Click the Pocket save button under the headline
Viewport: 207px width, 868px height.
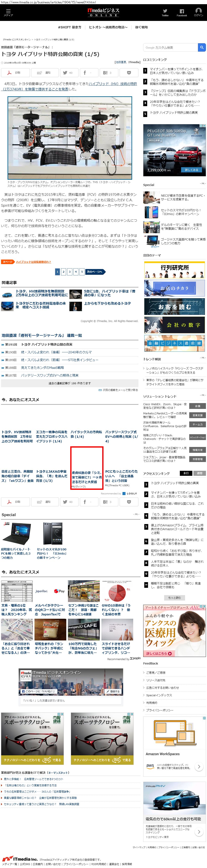click(x=129, y=73)
